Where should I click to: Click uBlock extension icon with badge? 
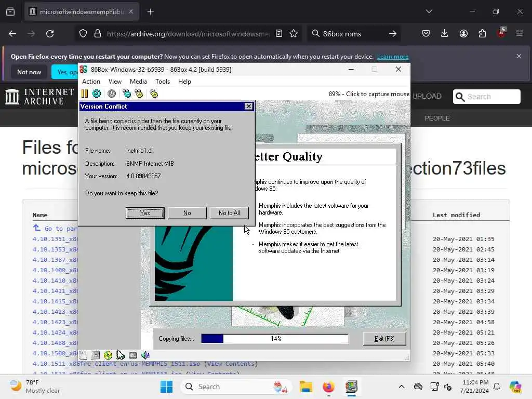tap(501, 33)
